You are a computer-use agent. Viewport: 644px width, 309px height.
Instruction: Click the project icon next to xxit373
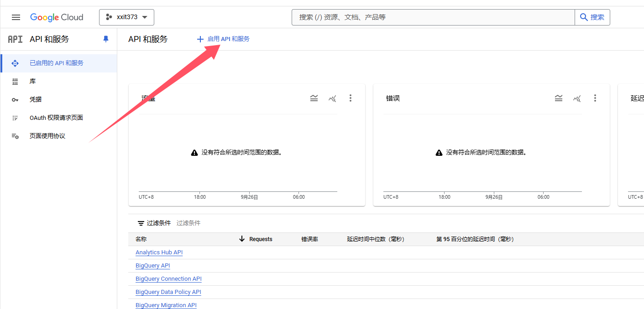pos(109,17)
